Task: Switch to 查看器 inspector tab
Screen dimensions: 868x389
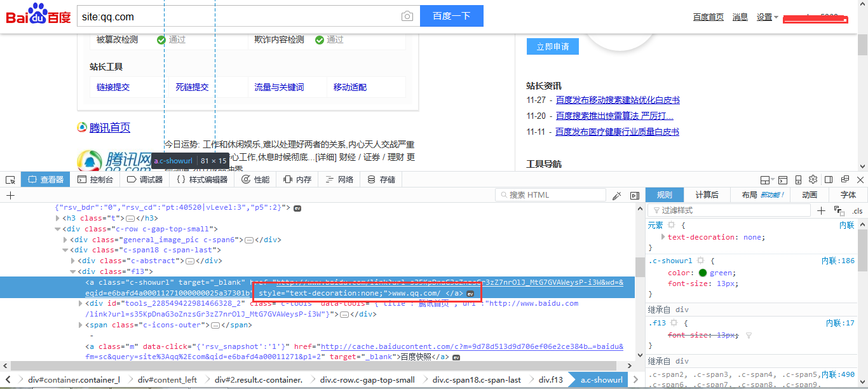Action: [45, 180]
